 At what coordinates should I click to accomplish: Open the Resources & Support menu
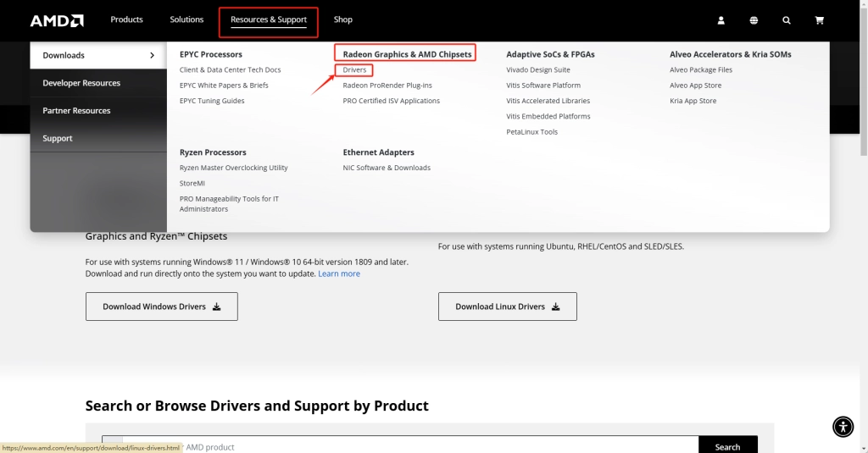(269, 20)
